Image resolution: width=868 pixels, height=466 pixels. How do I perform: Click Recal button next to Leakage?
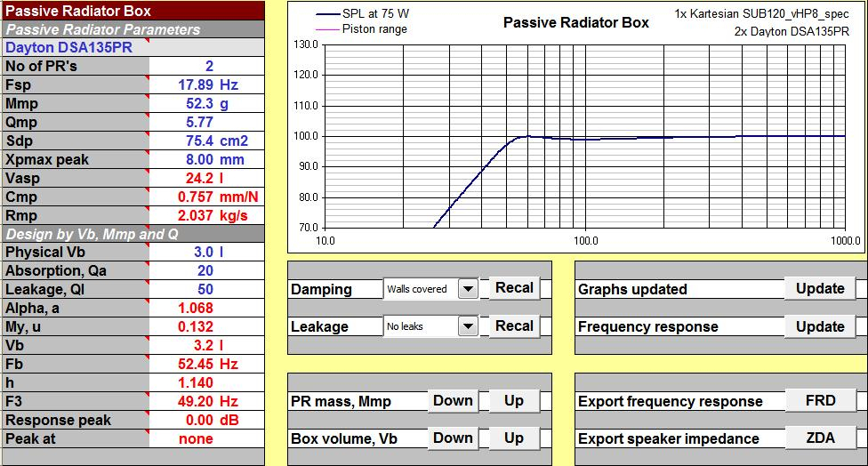[x=514, y=325]
